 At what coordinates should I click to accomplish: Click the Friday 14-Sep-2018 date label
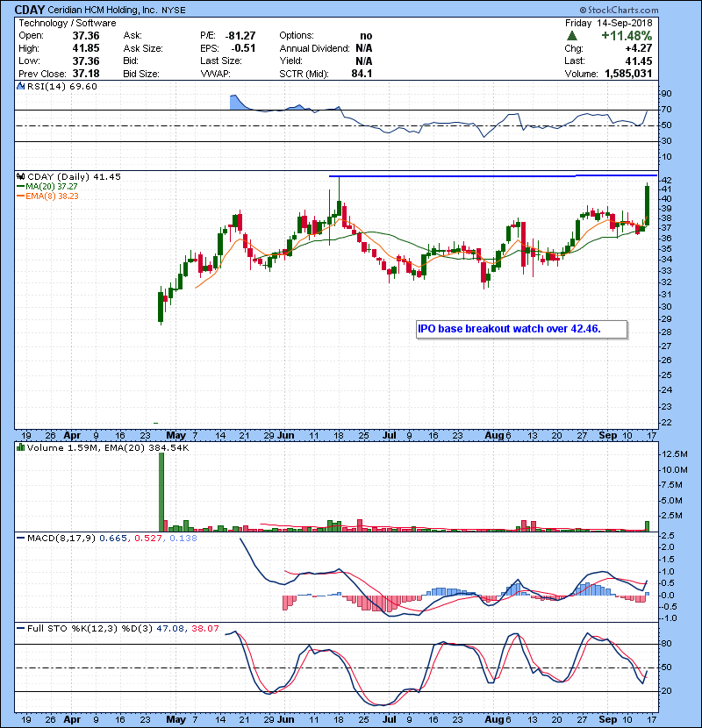[609, 23]
